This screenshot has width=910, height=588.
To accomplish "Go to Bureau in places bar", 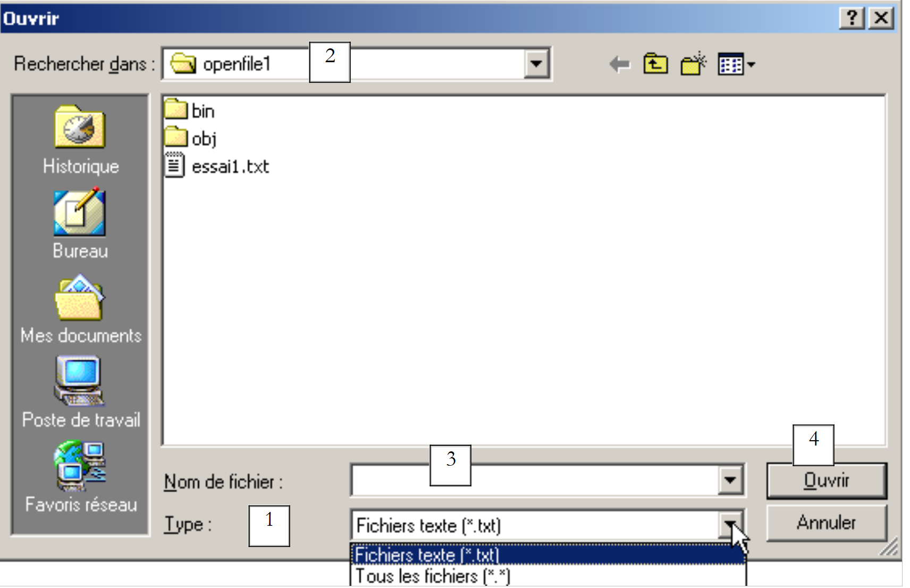I will 80,223.
